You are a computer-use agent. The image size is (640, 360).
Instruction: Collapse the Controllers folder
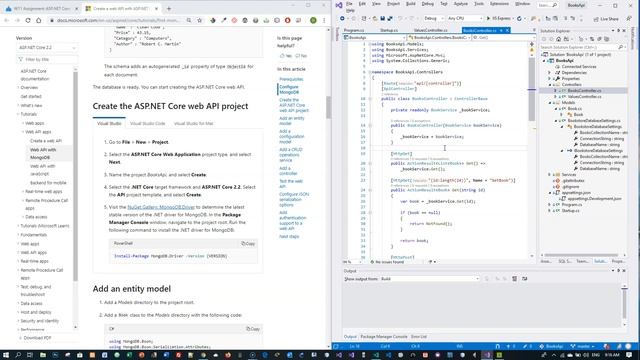(x=549, y=84)
